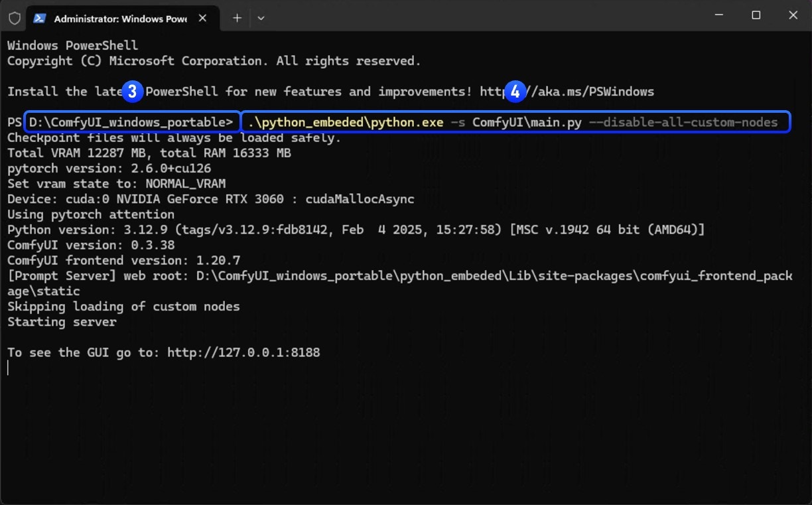Click the maximize icon in the title bar

pos(756,15)
